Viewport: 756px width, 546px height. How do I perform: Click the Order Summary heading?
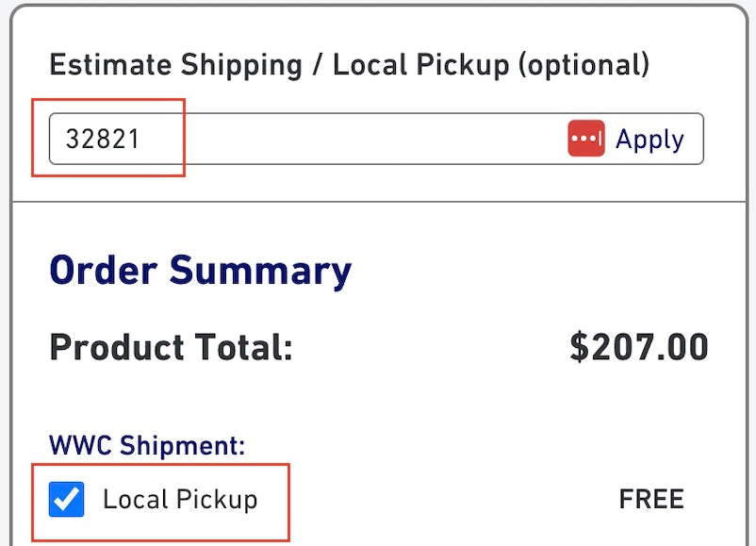tap(200, 271)
